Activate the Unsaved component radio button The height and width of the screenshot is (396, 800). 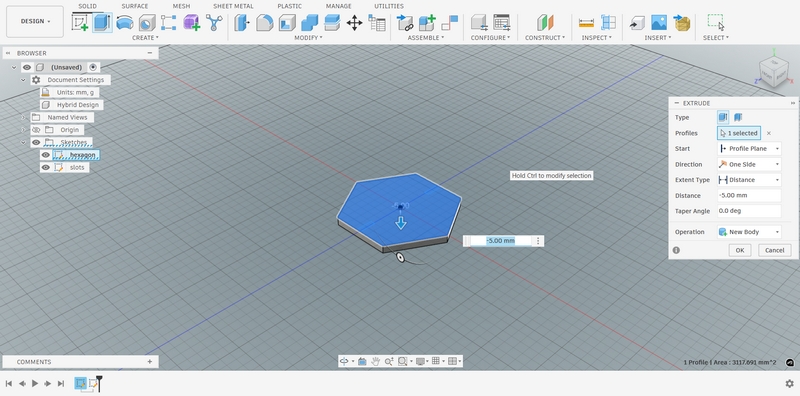coord(93,67)
